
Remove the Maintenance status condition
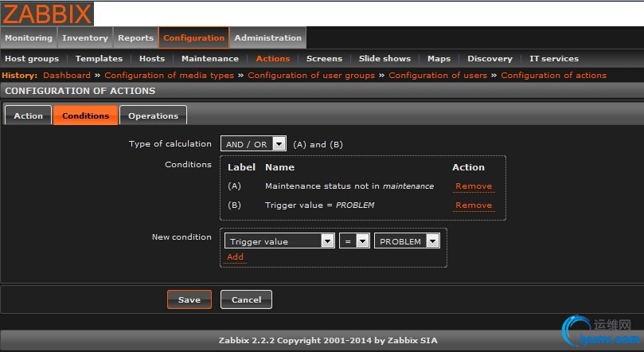[x=474, y=186]
